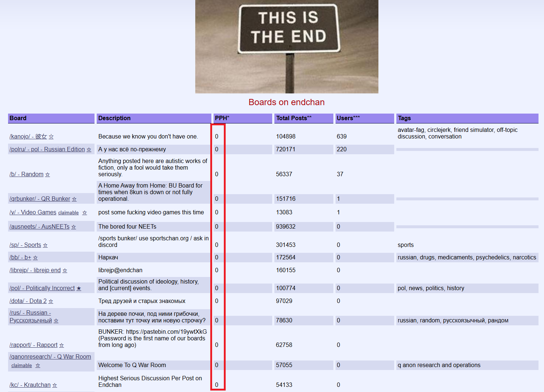This screenshot has height=392, width=544.
Task: Click claimable label for /v/ Video Games
Action: [x=69, y=213]
